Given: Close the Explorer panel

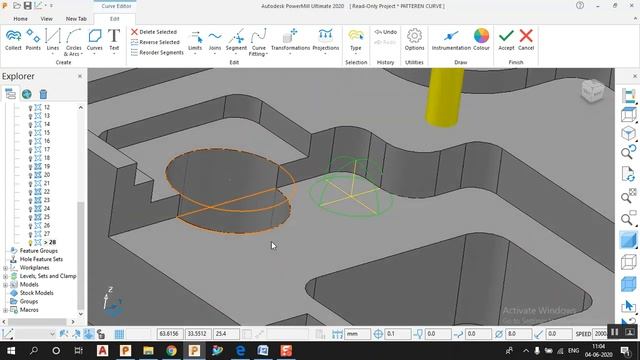Looking at the screenshot, I should 80,76.
